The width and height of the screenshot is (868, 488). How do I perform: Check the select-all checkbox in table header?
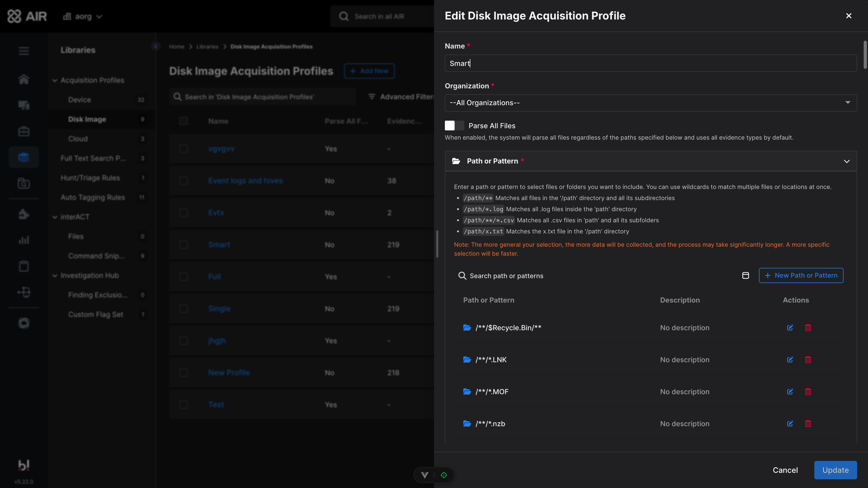pyautogui.click(x=183, y=121)
